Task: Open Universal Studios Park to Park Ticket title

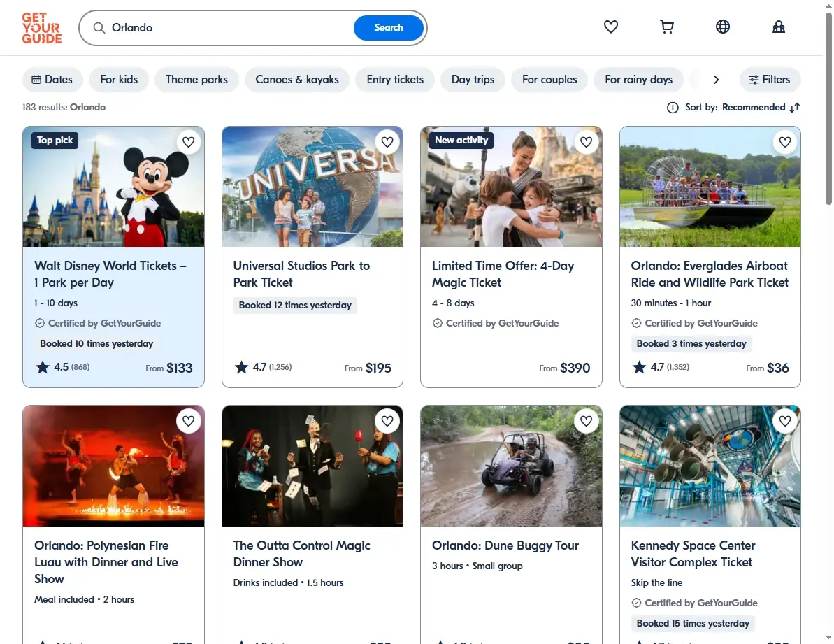Action: 301,274
